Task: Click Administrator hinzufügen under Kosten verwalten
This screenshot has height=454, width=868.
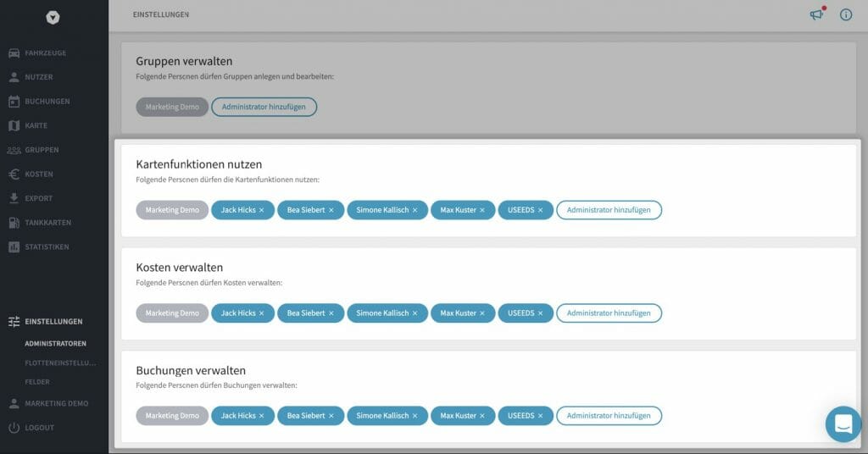Action: (609, 313)
